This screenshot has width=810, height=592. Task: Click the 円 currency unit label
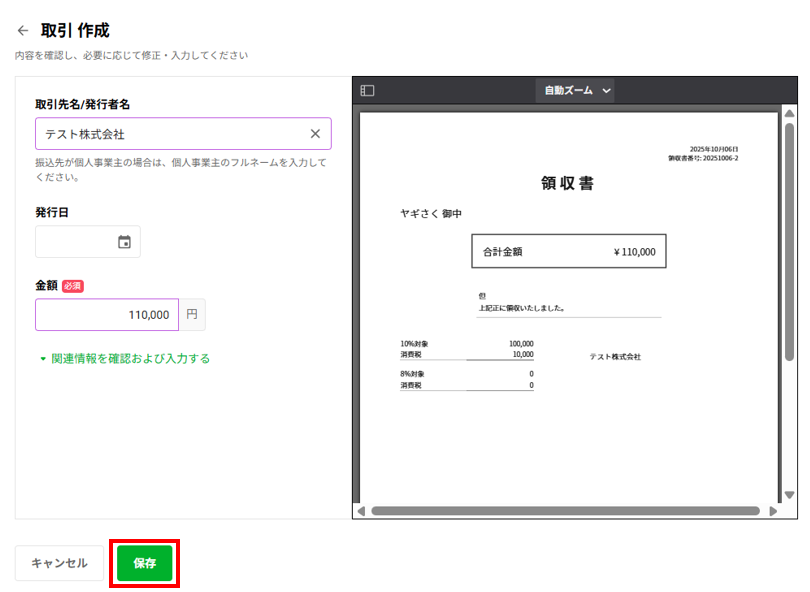(192, 315)
